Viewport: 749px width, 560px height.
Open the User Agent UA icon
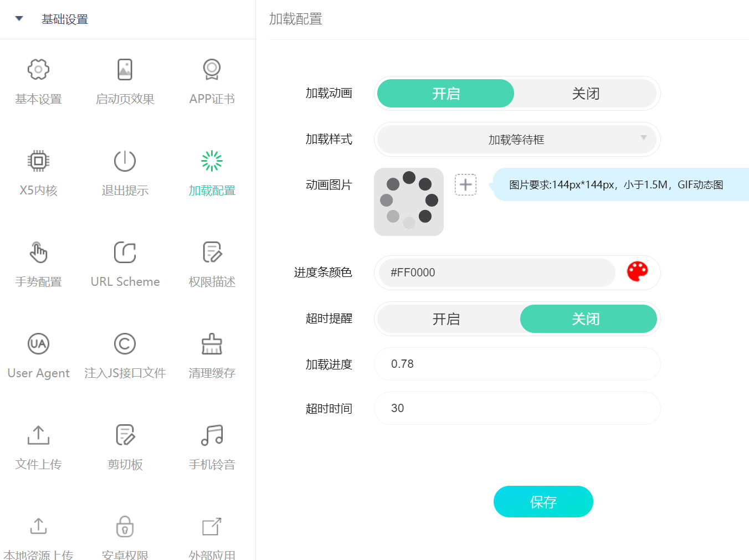38,343
